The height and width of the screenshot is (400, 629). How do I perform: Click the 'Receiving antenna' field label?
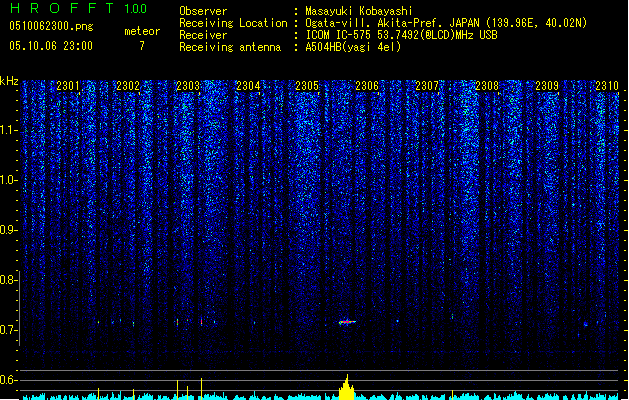tap(230, 47)
